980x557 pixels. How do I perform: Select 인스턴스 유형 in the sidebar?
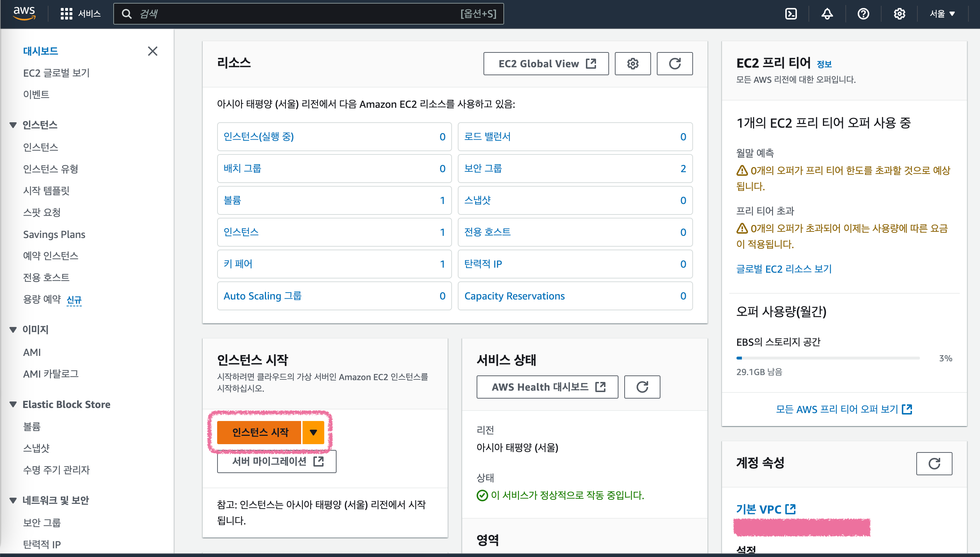click(51, 169)
